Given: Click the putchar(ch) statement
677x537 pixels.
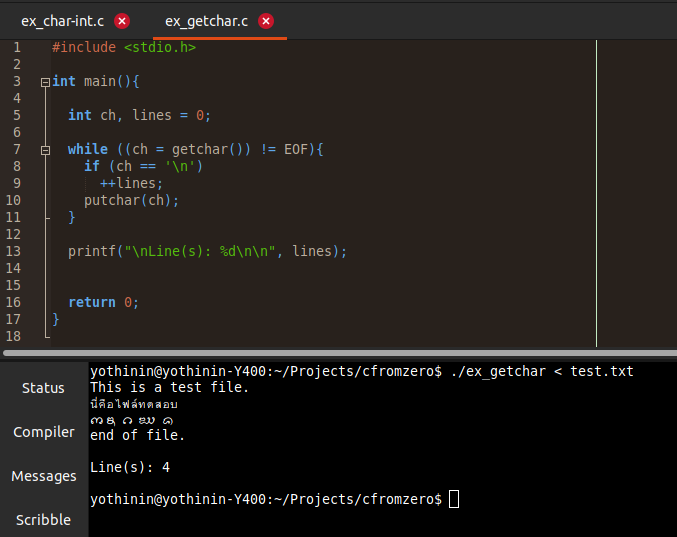Looking at the screenshot, I should (131, 200).
